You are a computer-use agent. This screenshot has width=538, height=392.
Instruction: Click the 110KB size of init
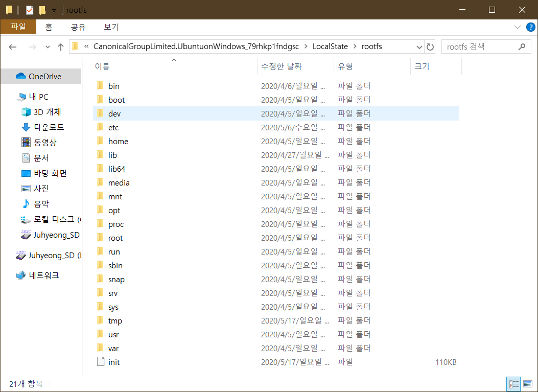coord(446,362)
